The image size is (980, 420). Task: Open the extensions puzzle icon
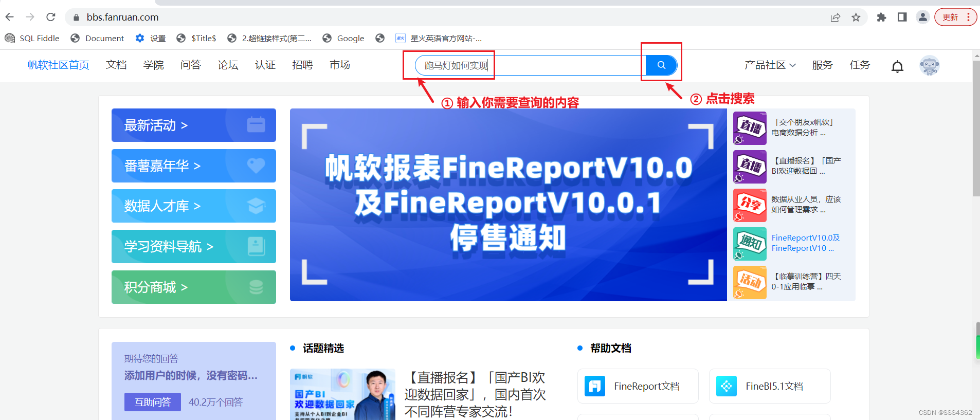pyautogui.click(x=881, y=17)
